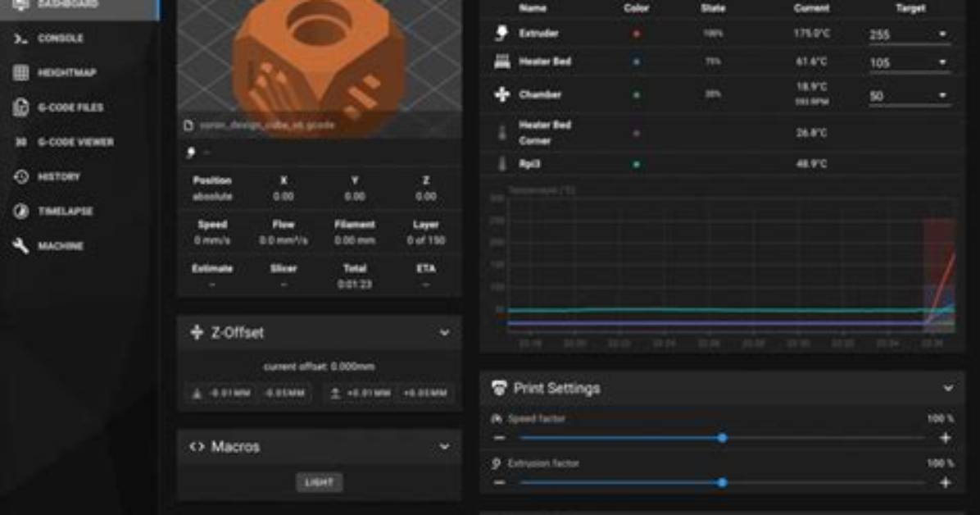This screenshot has width=980, height=515.
Task: Click the "current offset: 0.000mm" text
Action: (320, 367)
